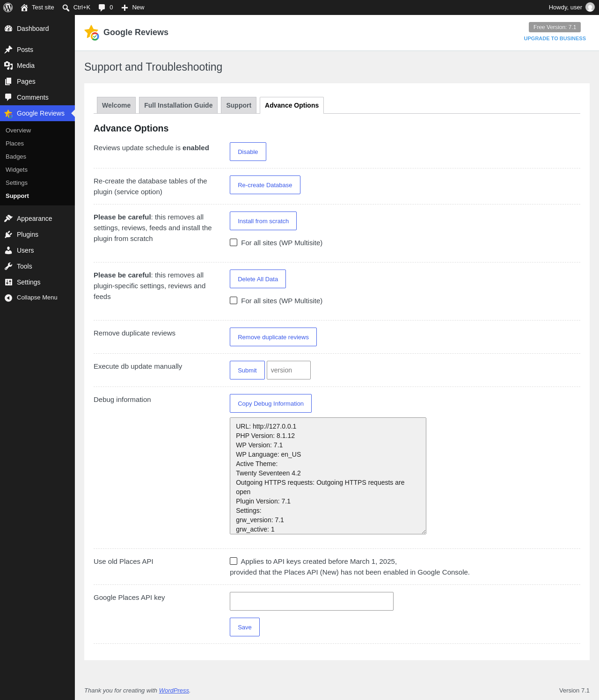Click the Re-create Database button
The image size is (599, 700).
(265, 185)
